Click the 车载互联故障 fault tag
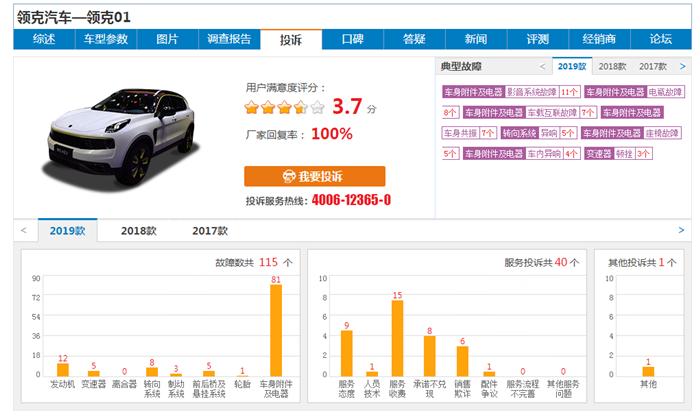Viewport: 700px width, 416px height. click(x=530, y=112)
